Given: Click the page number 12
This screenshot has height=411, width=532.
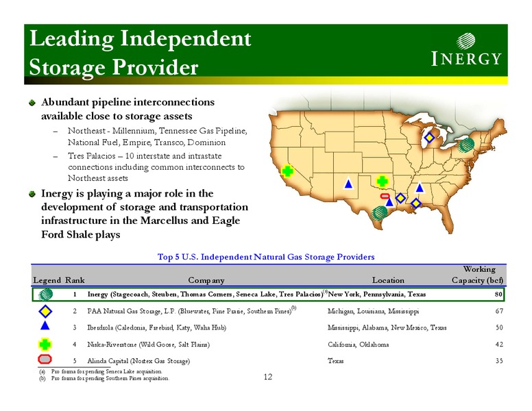Looking at the screenshot, I should (267, 377).
